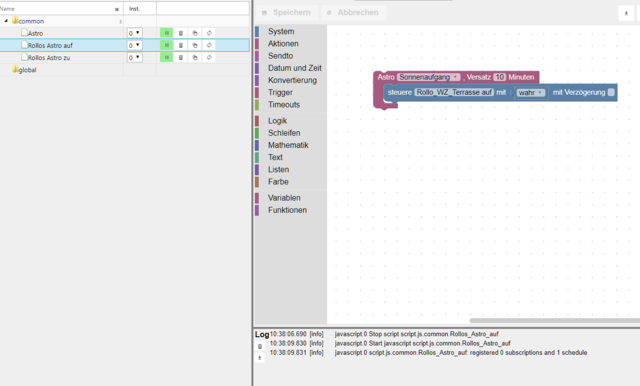Open the System block category
The image size is (640, 386).
[281, 31]
